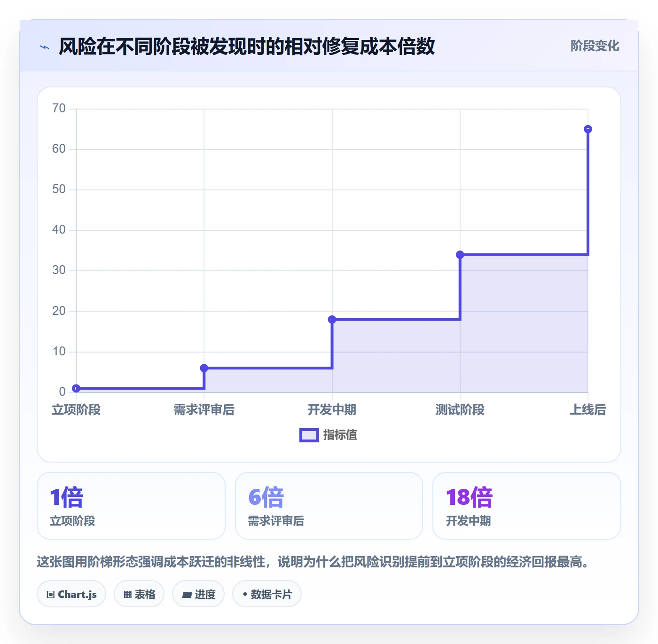Select the 上线后 data point at value 65
Viewport: 658px width, 644px height.
click(588, 129)
